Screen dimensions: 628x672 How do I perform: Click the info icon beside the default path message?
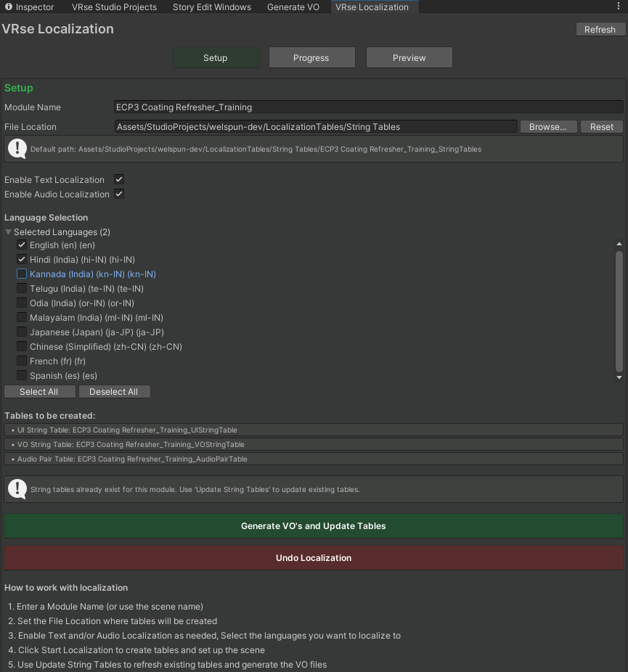[17, 149]
